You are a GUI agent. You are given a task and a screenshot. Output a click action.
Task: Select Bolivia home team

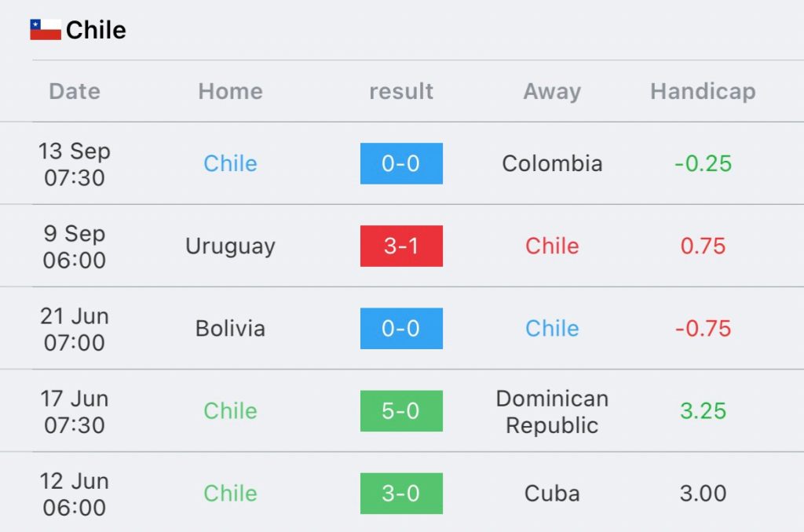coord(230,329)
